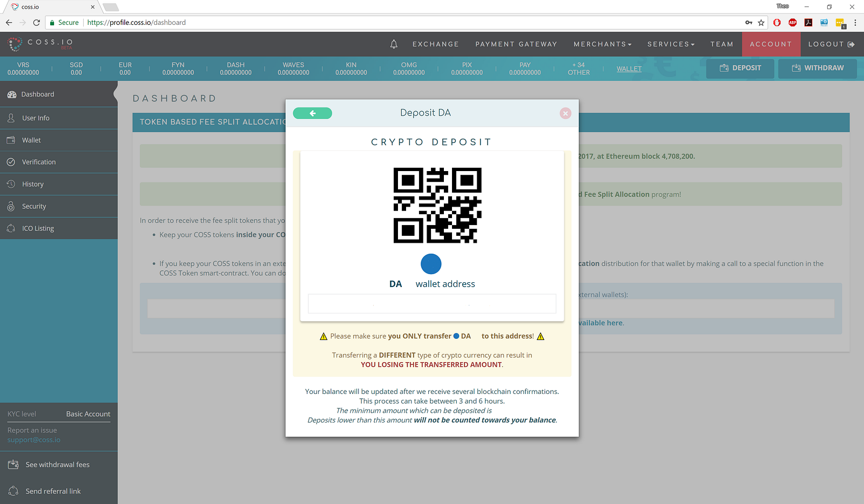Open the Account nav tab
The image size is (864, 504).
(x=771, y=44)
